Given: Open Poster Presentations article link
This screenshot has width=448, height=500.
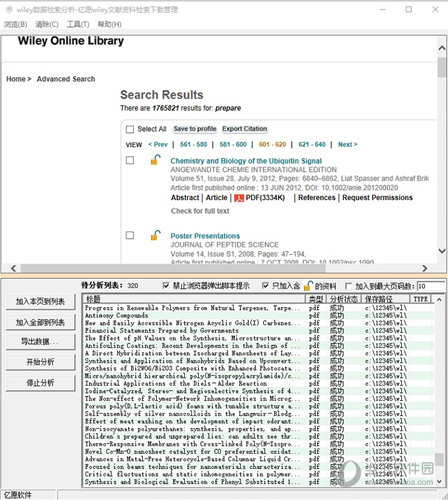Looking at the screenshot, I should point(205,236).
